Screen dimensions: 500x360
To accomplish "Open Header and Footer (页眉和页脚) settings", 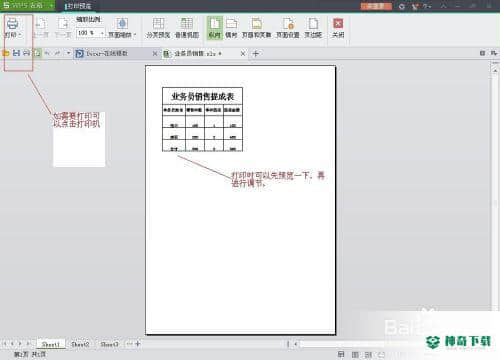I will pyautogui.click(x=256, y=28).
